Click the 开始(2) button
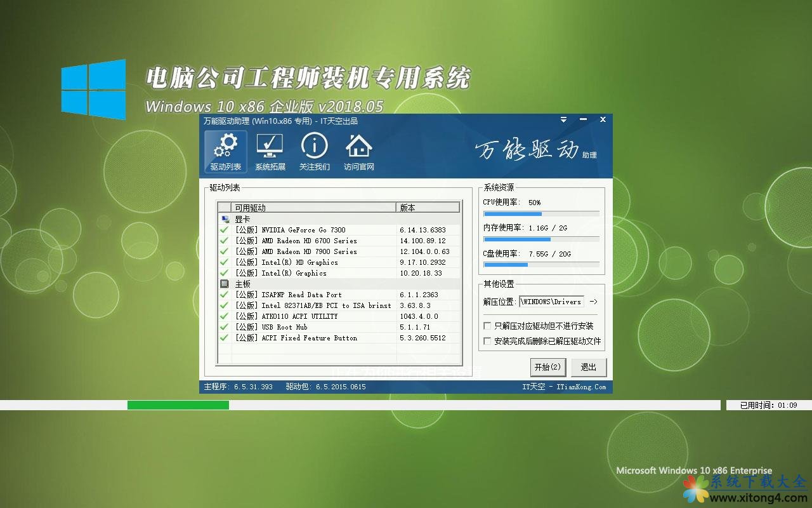This screenshot has width=812, height=508. 547,367
